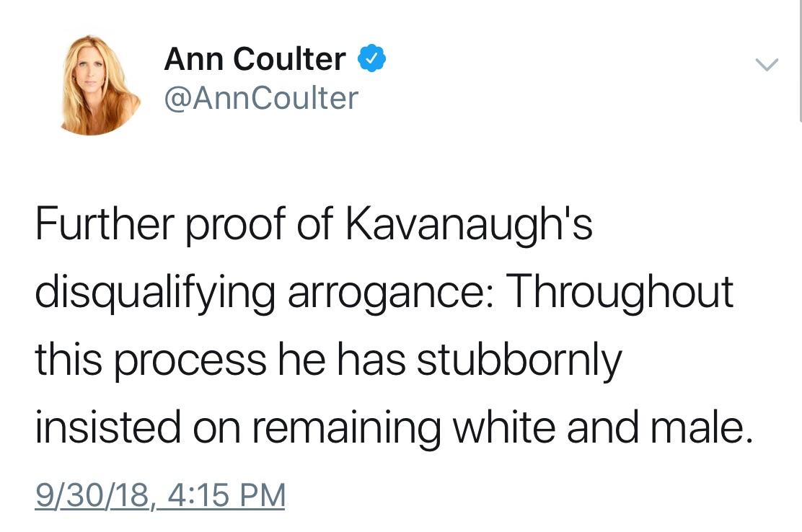Click the date 9/30/18 in the timestamp
The width and height of the screenshot is (802, 532).
[x=94, y=496]
